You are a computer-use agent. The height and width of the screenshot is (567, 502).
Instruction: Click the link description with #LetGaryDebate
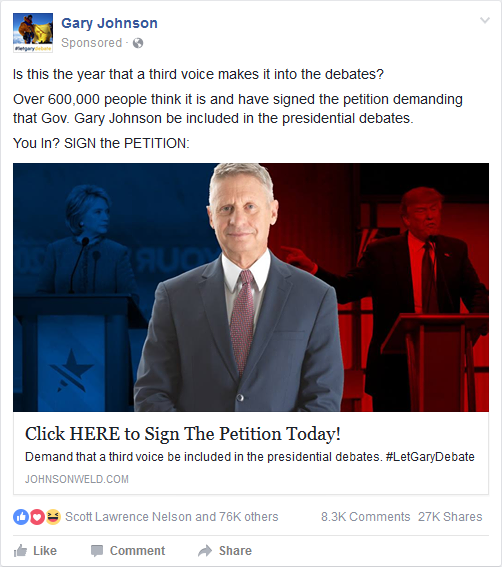tap(250, 457)
